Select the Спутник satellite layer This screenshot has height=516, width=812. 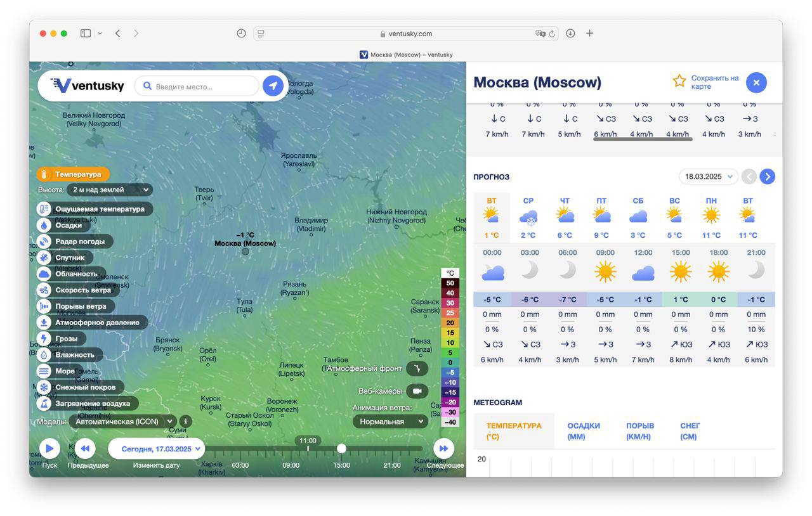point(44,258)
